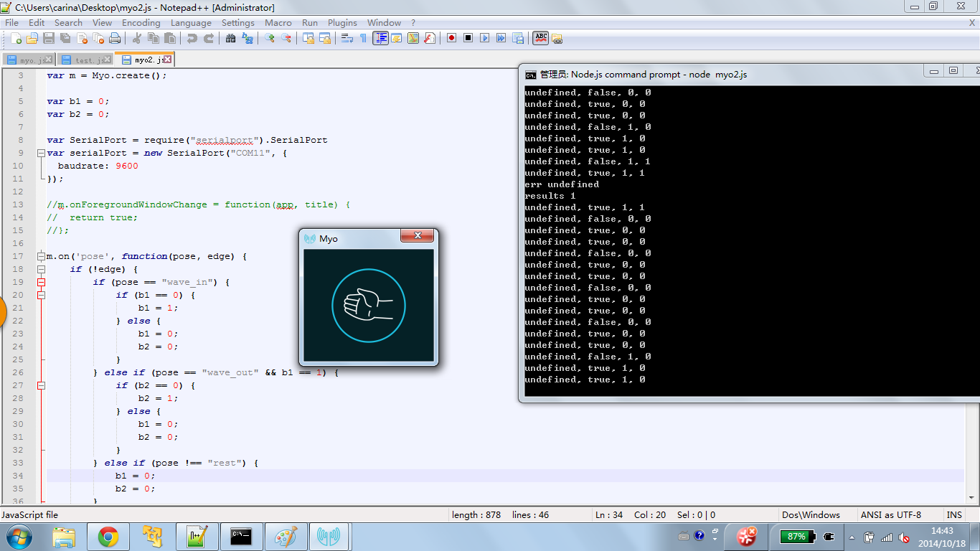Open Chrome from the taskbar
The image size is (980, 551).
[108, 537]
